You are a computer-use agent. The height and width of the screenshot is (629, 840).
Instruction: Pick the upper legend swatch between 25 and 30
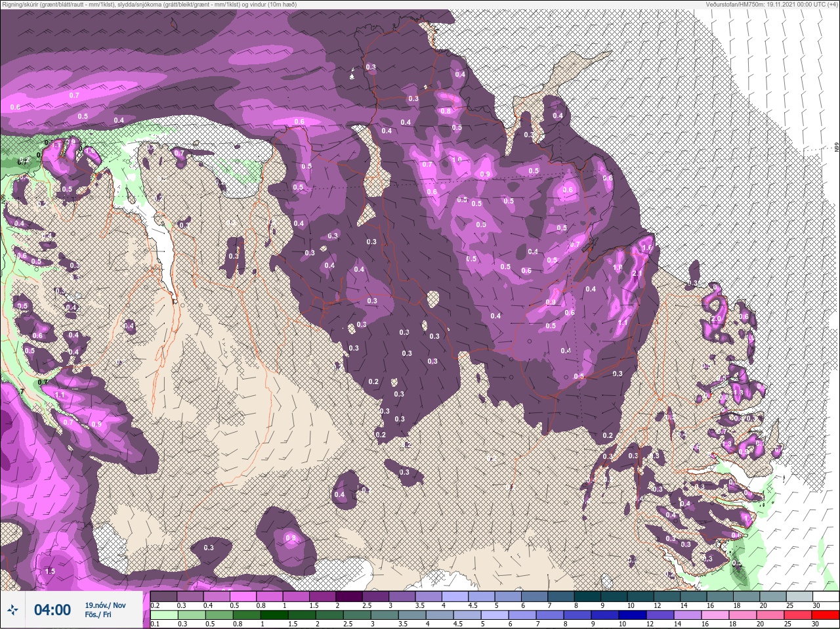coord(799,596)
